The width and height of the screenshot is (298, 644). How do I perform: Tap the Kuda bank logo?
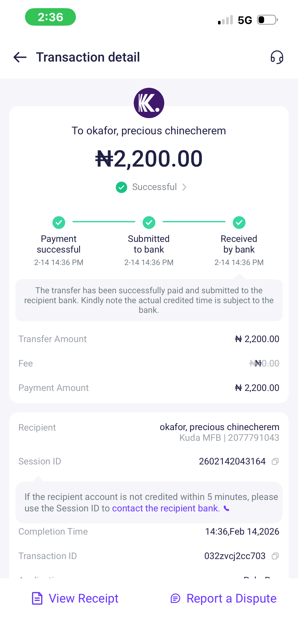tap(149, 103)
